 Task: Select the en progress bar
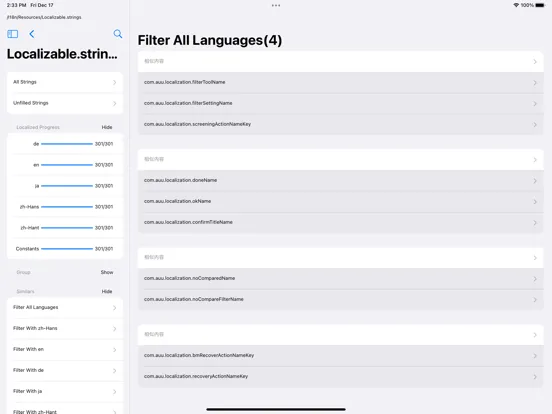(67, 165)
